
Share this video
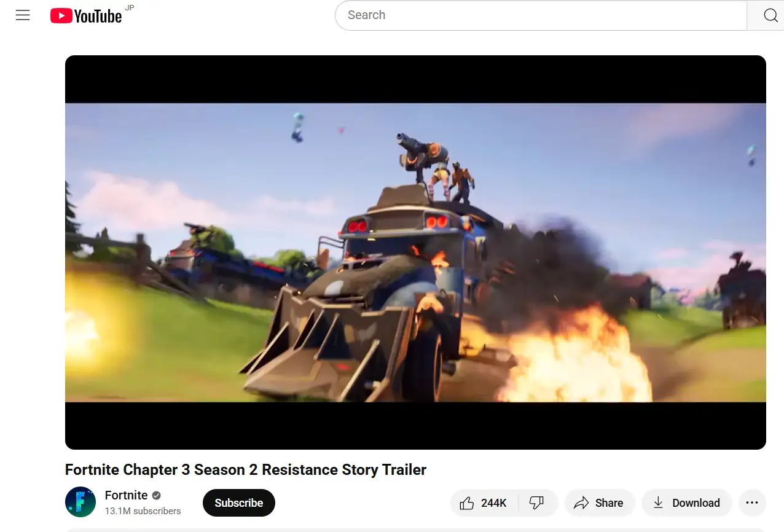coord(599,503)
